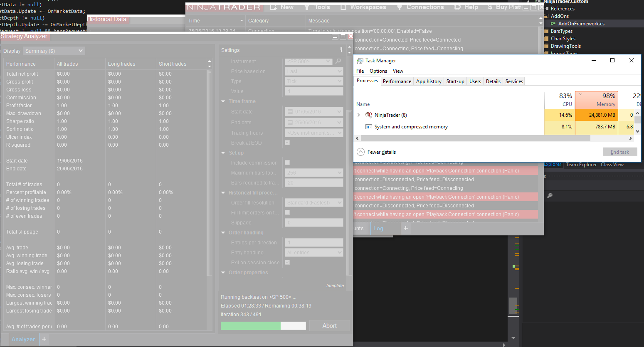Pin the Settings panel with pushpin icon
The height and width of the screenshot is (347, 644).
pyautogui.click(x=341, y=50)
